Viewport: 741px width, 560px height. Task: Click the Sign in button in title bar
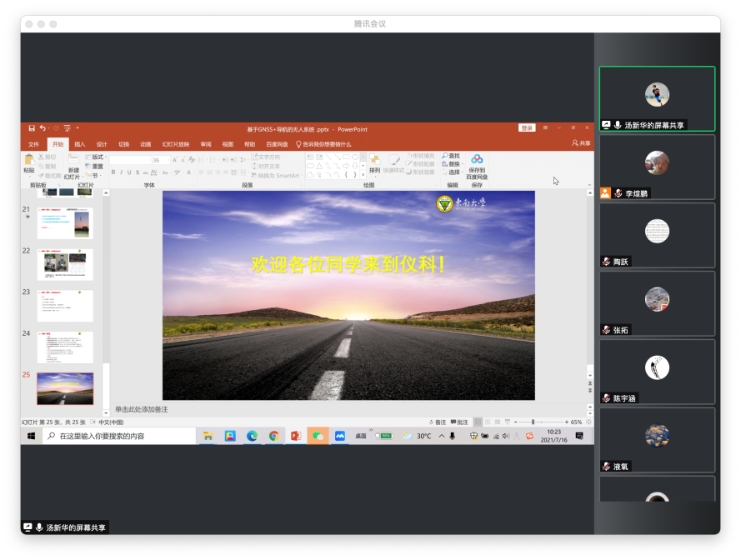tap(527, 128)
